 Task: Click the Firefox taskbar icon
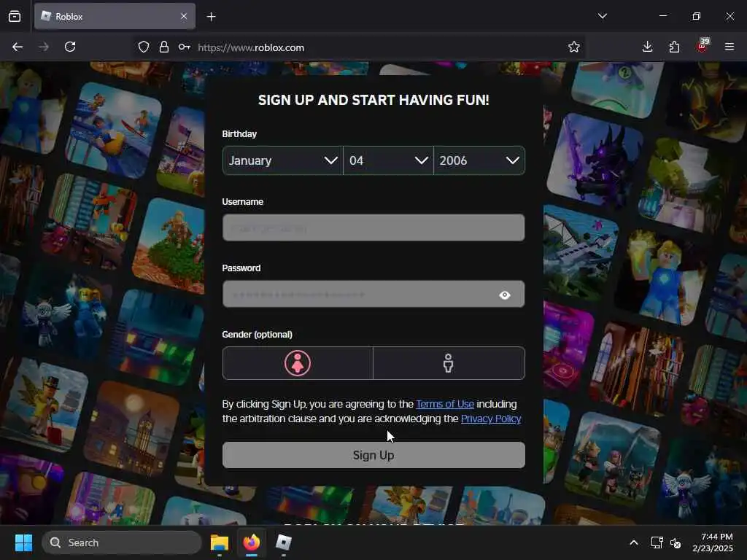coord(252,542)
